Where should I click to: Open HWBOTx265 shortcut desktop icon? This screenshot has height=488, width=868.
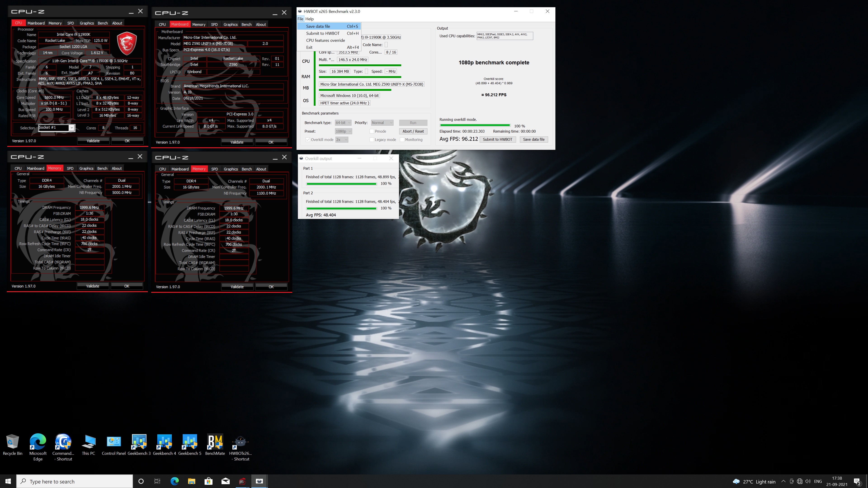pos(240,447)
